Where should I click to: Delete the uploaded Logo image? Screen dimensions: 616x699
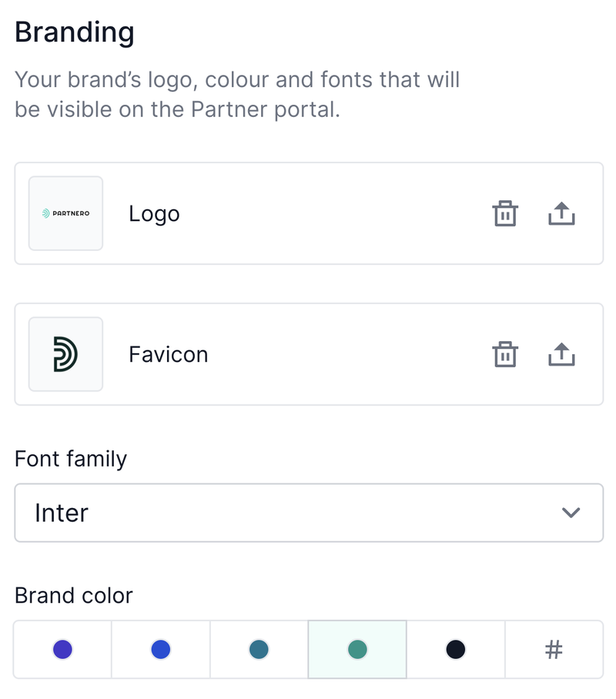[x=505, y=214]
